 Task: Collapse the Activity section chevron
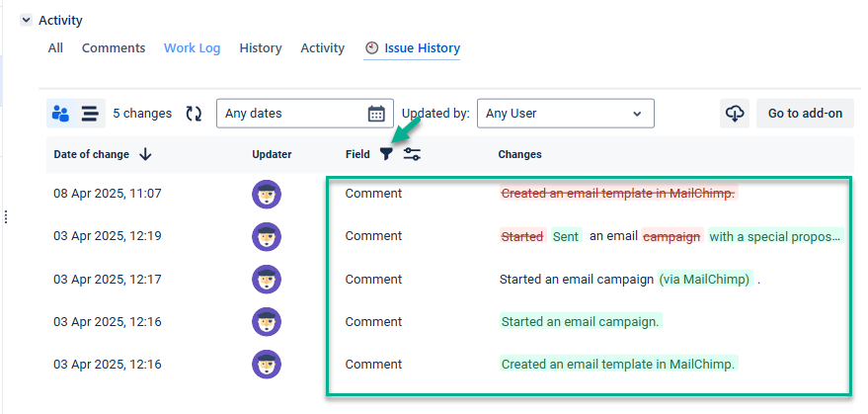[26, 20]
